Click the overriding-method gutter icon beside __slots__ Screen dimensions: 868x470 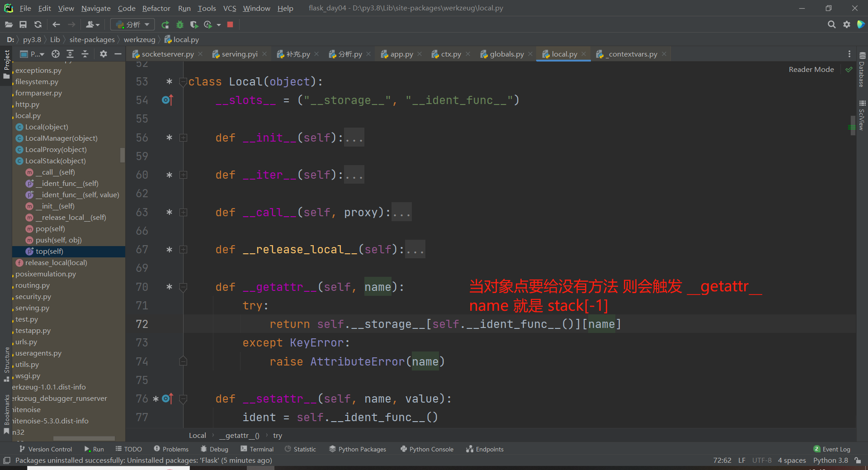tap(167, 100)
